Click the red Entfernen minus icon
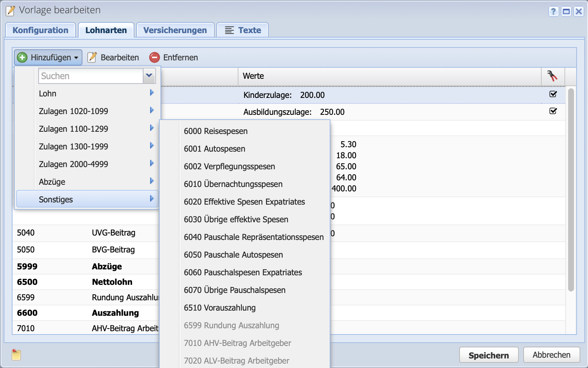 (155, 57)
